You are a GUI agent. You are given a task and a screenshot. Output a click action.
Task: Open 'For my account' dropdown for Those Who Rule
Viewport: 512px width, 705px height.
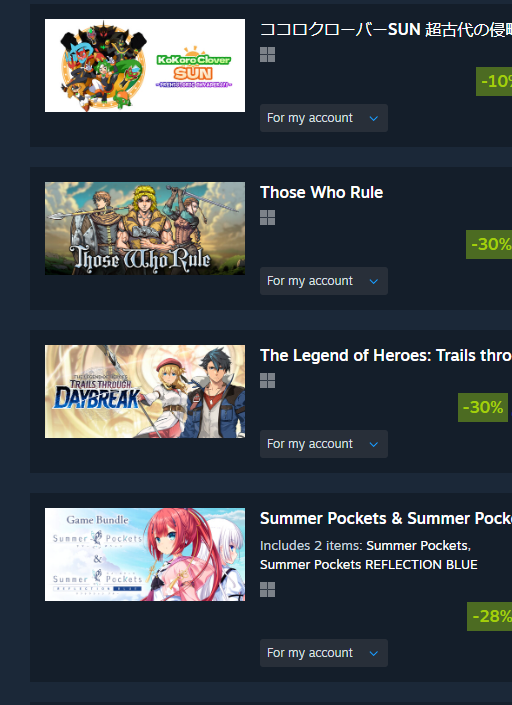pyautogui.click(x=324, y=281)
